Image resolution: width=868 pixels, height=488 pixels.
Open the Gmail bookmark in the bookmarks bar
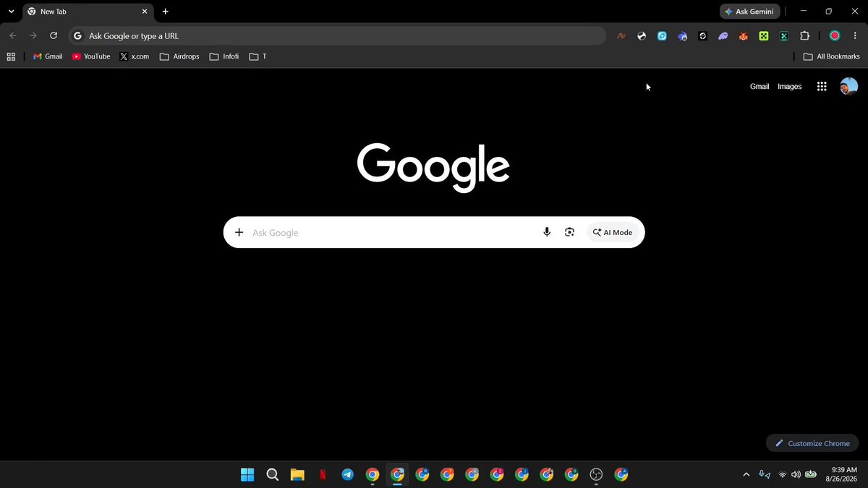pos(48,56)
